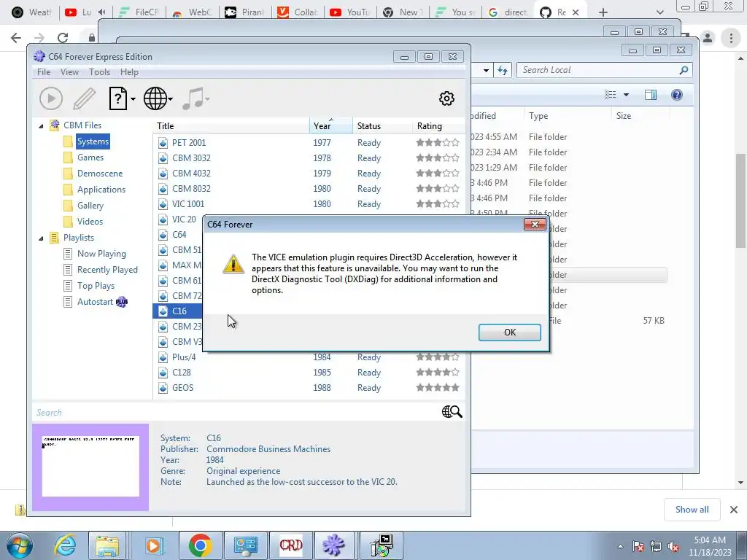Click the Edit pencil icon
The image size is (747, 560).
tap(85, 98)
